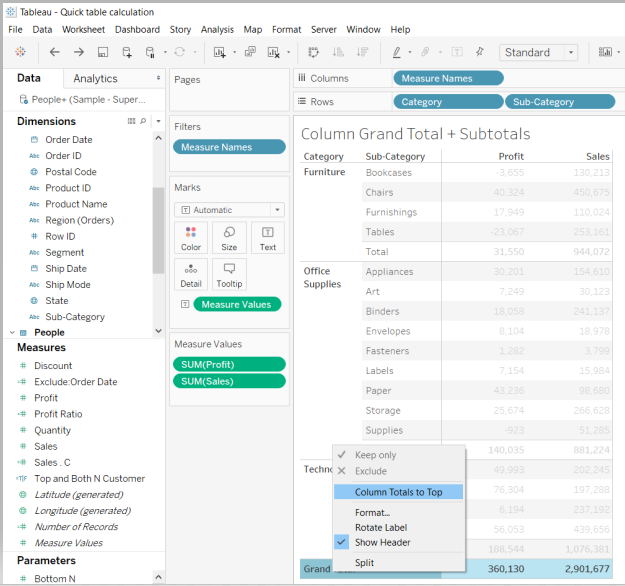Select the Profit Ratio measure field
This screenshot has width=625, height=586.
point(58,414)
